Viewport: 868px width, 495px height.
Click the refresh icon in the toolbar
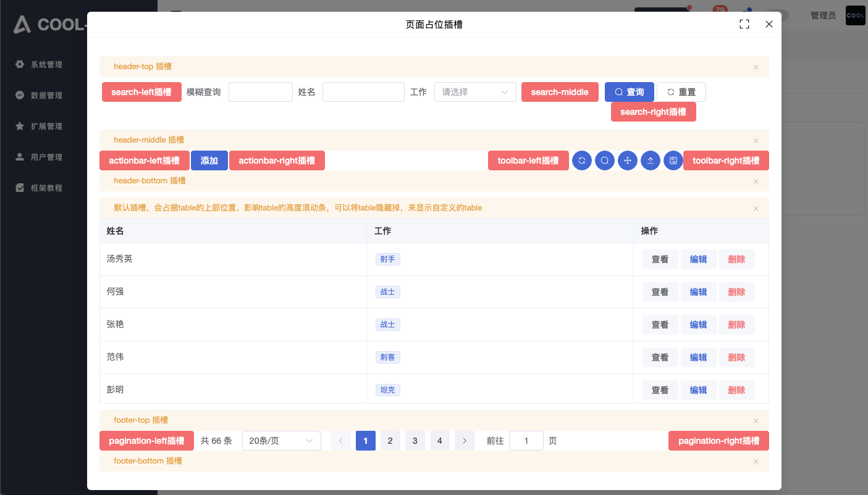(582, 160)
